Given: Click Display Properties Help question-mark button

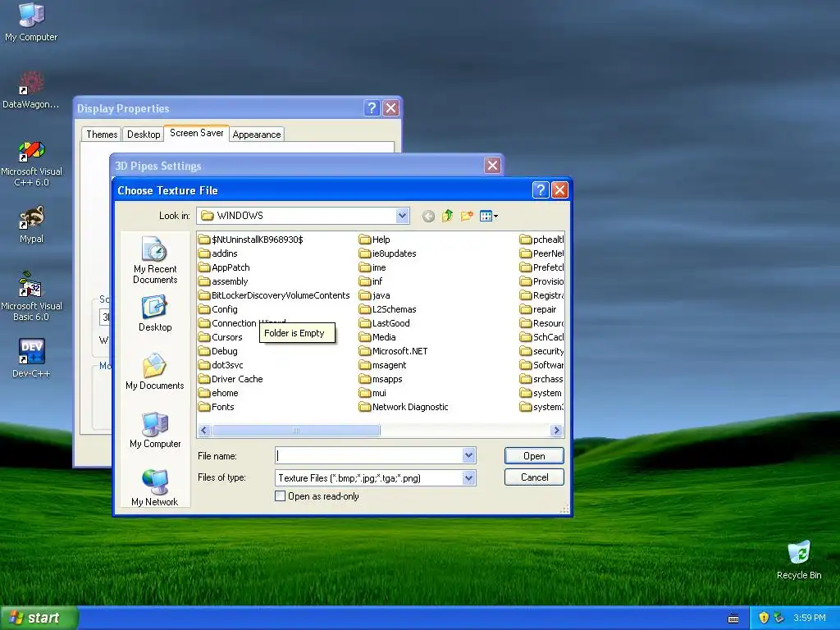Looking at the screenshot, I should pyautogui.click(x=372, y=108).
